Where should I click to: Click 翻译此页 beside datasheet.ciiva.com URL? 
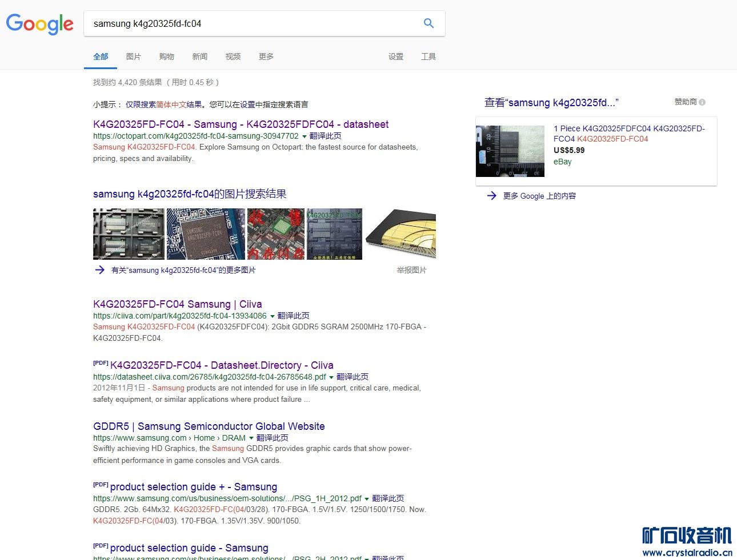[353, 377]
